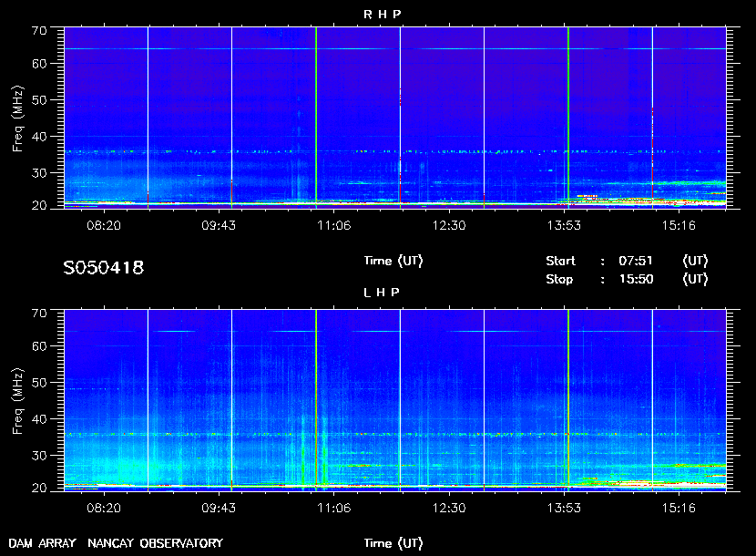Click the LHP spectrogram plot area
The width and height of the screenshot is (756, 556).
(x=395, y=400)
